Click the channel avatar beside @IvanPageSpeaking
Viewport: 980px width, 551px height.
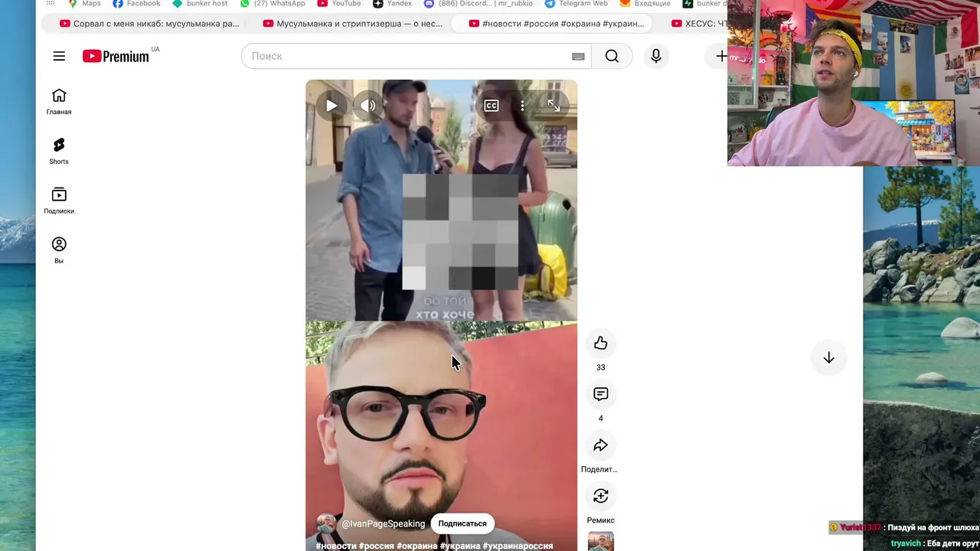326,523
